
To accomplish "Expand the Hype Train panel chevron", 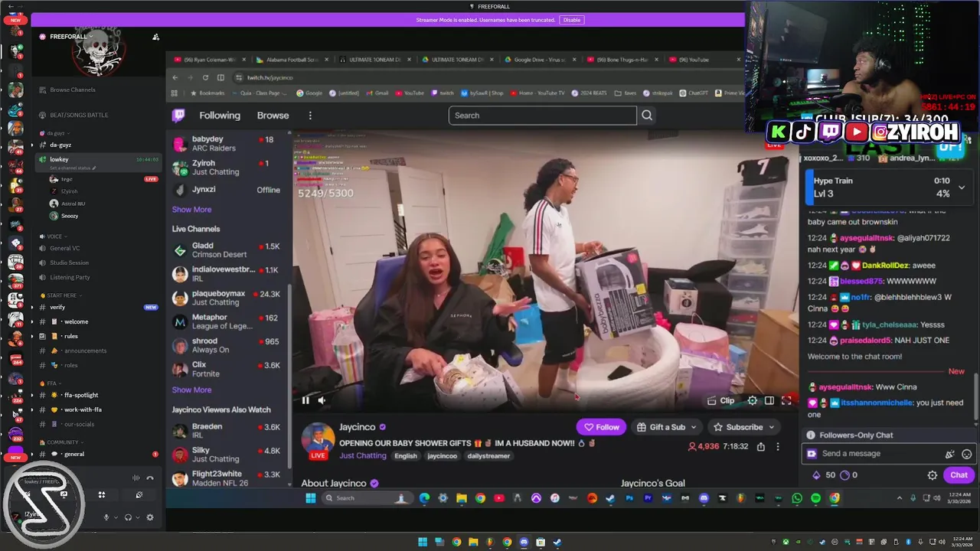I will click(962, 187).
